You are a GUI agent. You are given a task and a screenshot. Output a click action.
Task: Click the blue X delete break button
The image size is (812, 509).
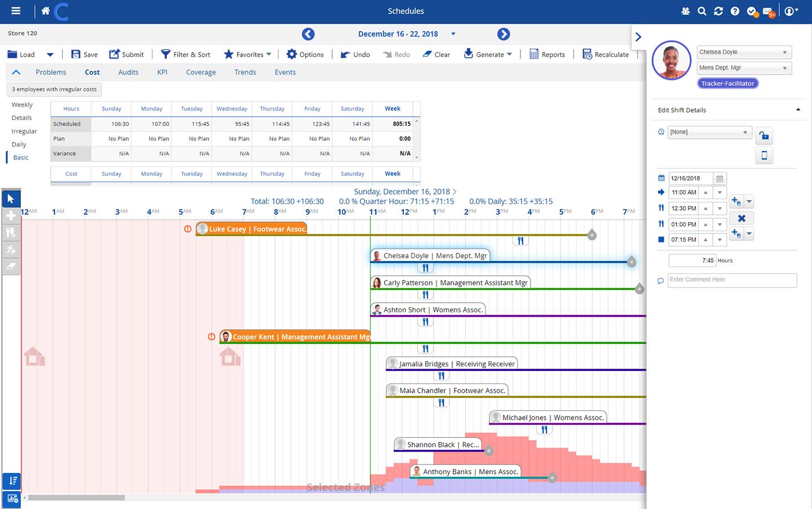(742, 218)
